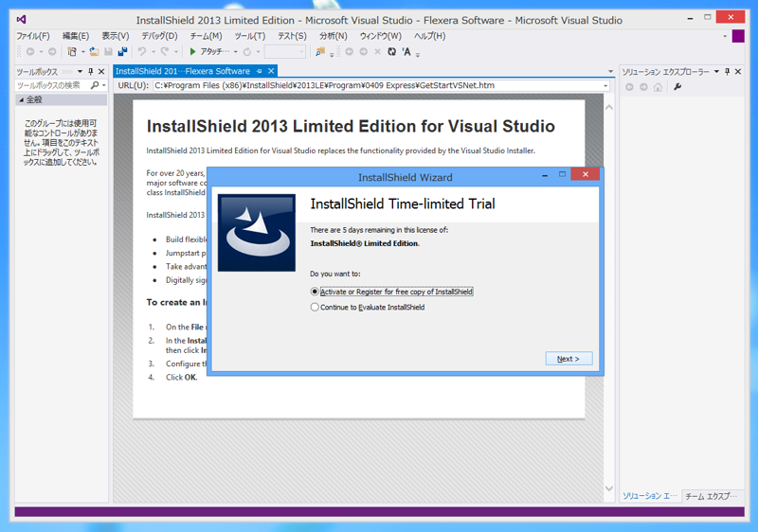758x532 pixels.
Task: Pin the InstallShield document tab
Action: (x=259, y=71)
